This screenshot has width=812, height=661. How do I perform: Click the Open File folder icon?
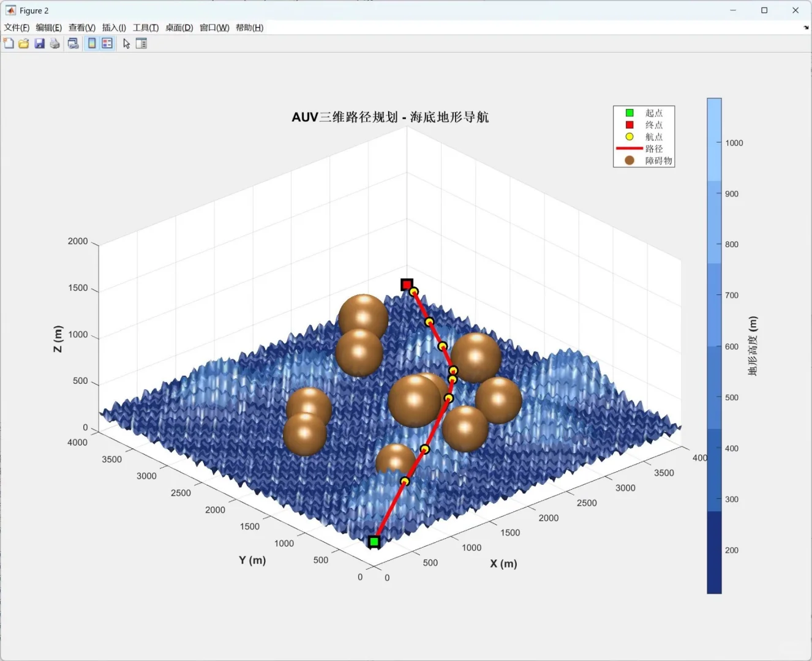(x=24, y=43)
